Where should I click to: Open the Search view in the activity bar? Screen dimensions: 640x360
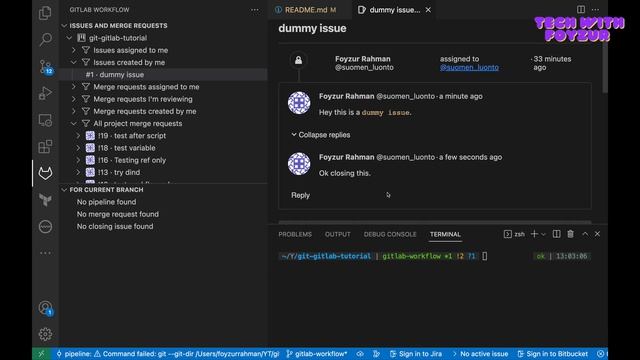click(x=45, y=40)
